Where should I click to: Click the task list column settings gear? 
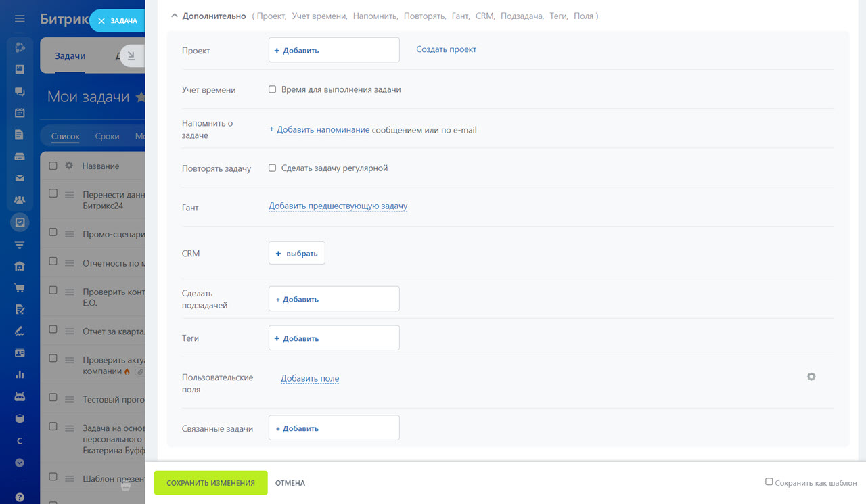click(x=68, y=166)
